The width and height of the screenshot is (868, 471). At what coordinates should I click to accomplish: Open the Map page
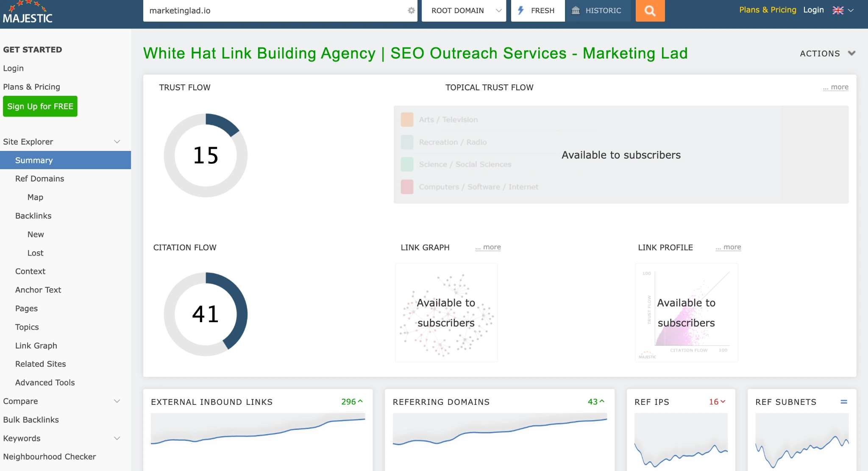click(35, 197)
